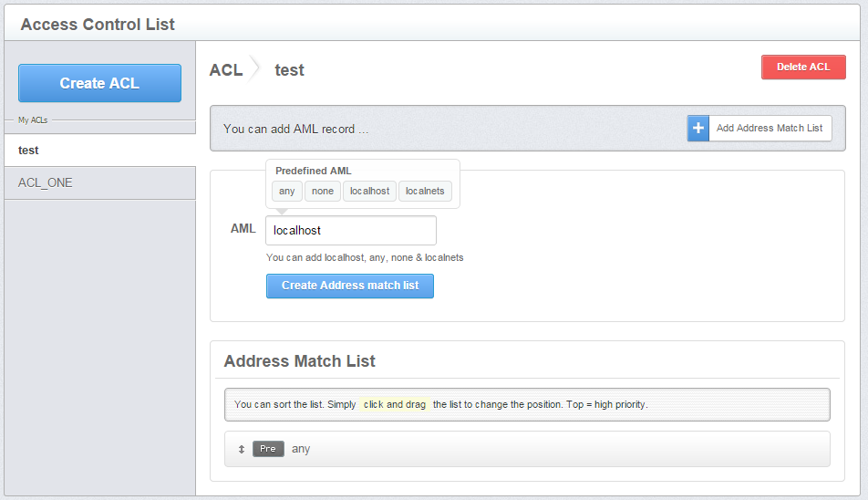The width and height of the screenshot is (868, 500).
Task: Pick the 'localnets' predefined AML chip
Action: [425, 191]
